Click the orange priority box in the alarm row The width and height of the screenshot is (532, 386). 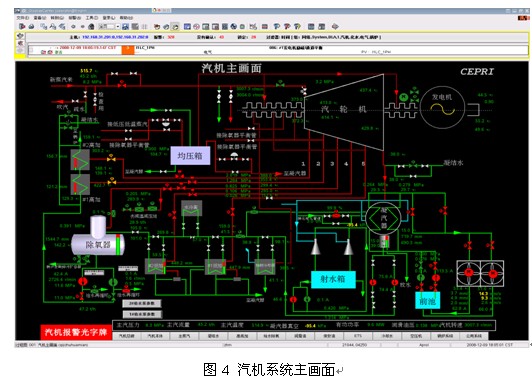point(128,50)
